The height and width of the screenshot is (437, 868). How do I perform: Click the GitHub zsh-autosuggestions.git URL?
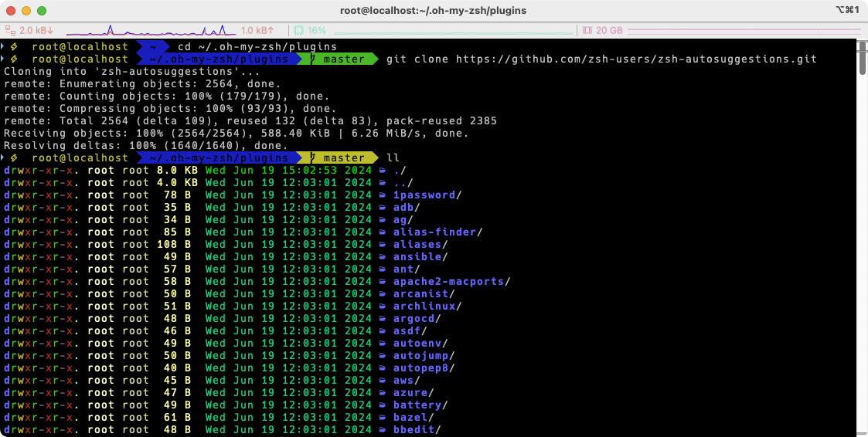coord(637,59)
